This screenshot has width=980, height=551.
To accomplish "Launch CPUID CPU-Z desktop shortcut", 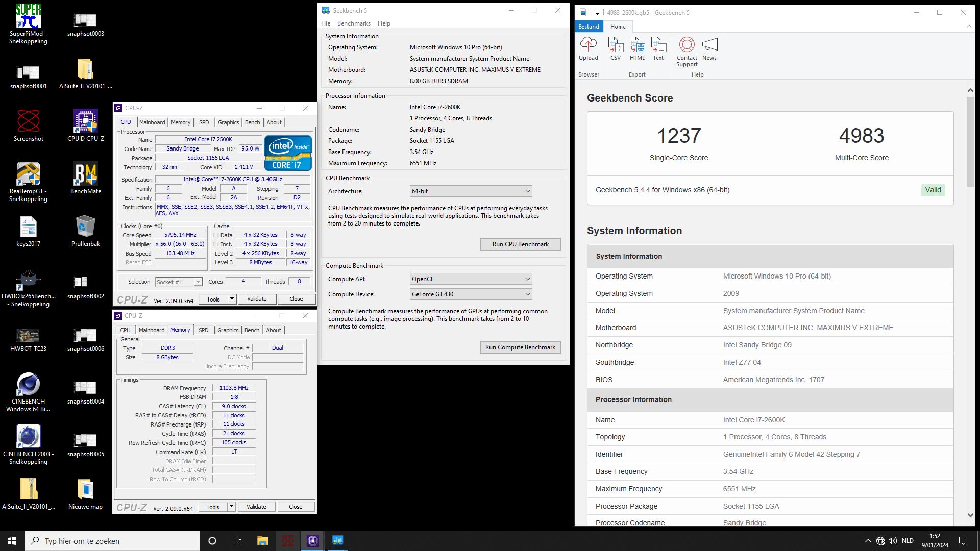I will (85, 126).
